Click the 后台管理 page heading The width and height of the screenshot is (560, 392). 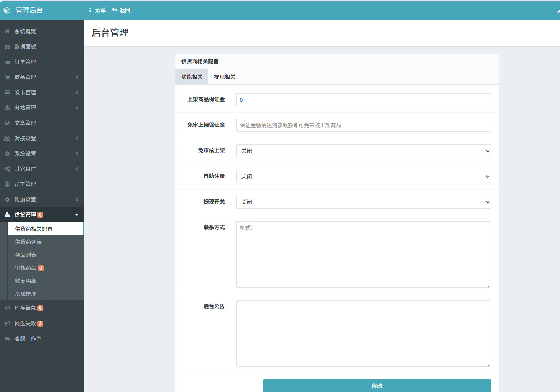click(110, 33)
